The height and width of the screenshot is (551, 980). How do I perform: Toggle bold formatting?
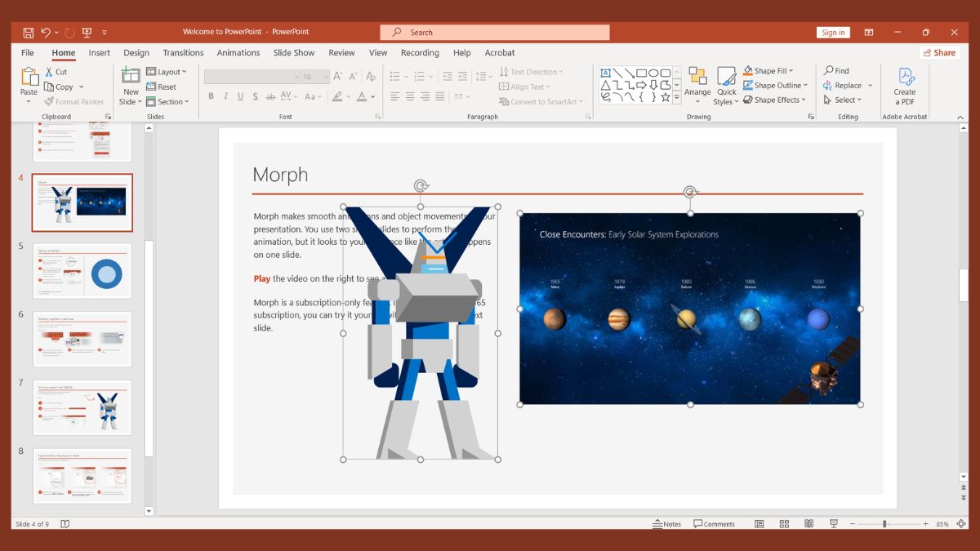(212, 96)
